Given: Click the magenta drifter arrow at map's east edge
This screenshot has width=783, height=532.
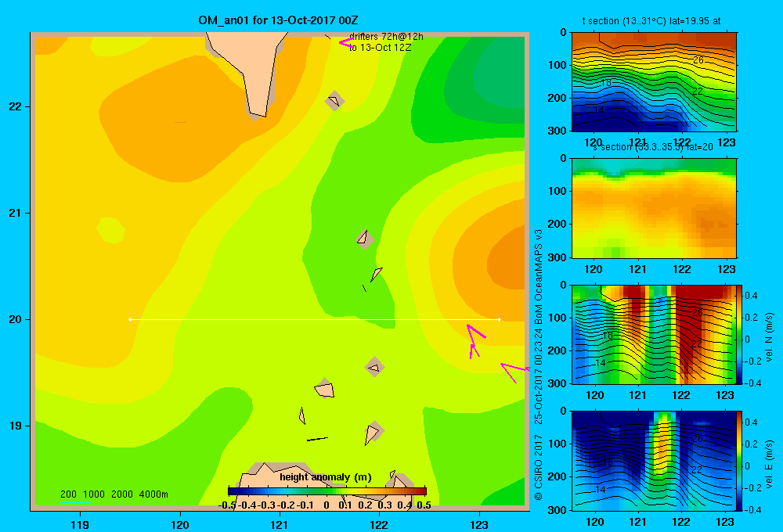Looking at the screenshot, I should (x=514, y=372).
